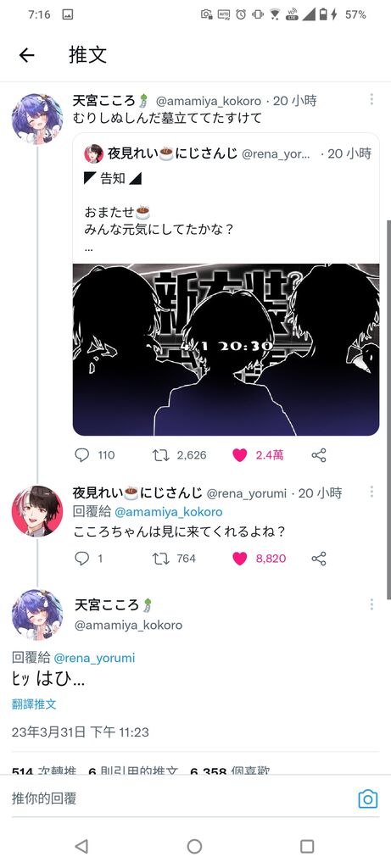The image size is (391, 868).
Task: Open 夜見れい's red profile avatar
Action: point(37,511)
